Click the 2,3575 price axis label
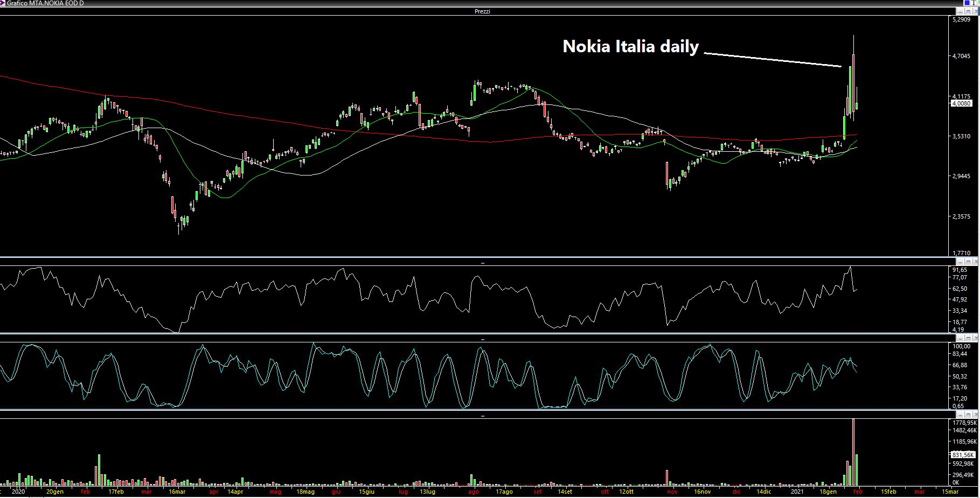The width and height of the screenshot is (980, 498). click(x=962, y=216)
